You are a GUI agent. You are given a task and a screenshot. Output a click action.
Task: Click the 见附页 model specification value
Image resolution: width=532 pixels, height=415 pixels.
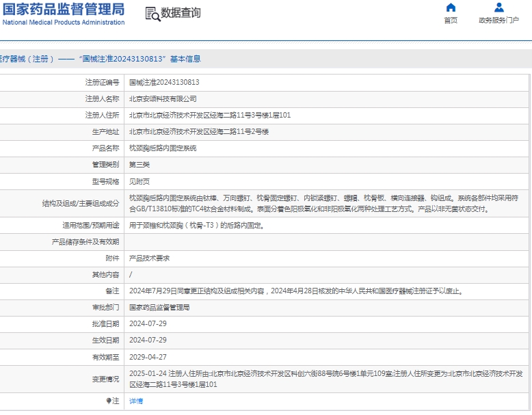coord(139,182)
